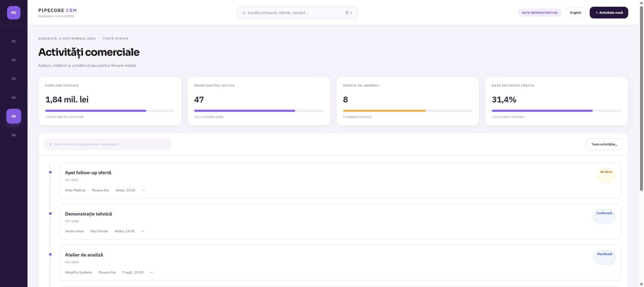
Task: Click the Oportunități active progress bar
Action: (259, 111)
